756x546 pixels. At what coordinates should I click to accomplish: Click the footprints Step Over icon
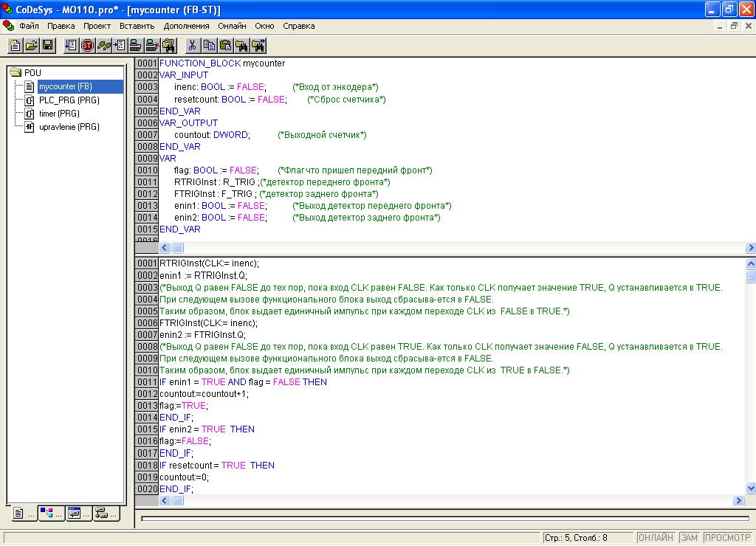pos(103,46)
